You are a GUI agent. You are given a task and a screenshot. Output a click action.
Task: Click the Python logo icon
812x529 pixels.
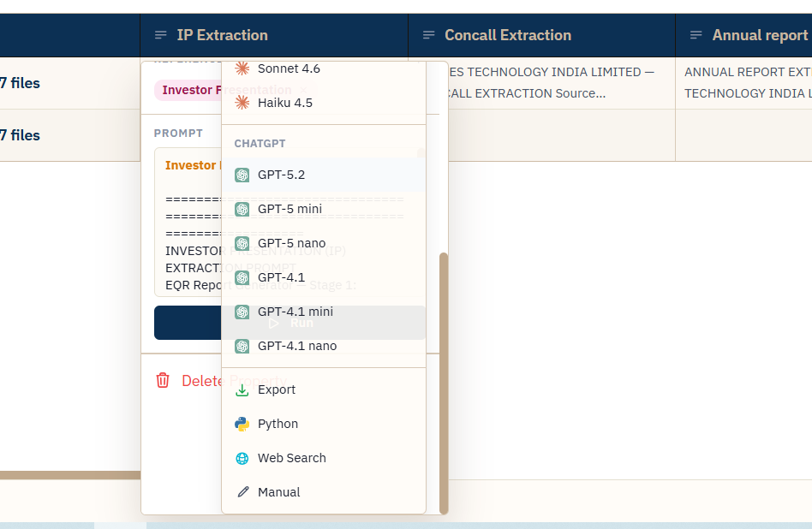pos(242,424)
